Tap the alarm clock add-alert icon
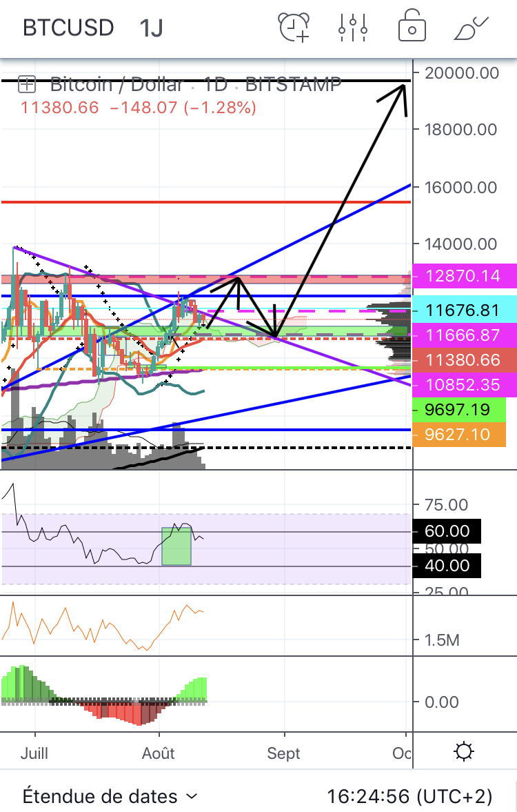The image size is (517, 812). pyautogui.click(x=294, y=28)
